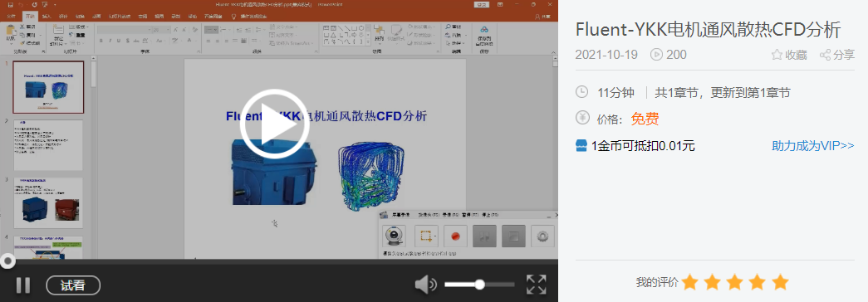868x302 pixels.
Task: Click the new slide icon in PowerPoint ribbon
Action: (x=58, y=29)
